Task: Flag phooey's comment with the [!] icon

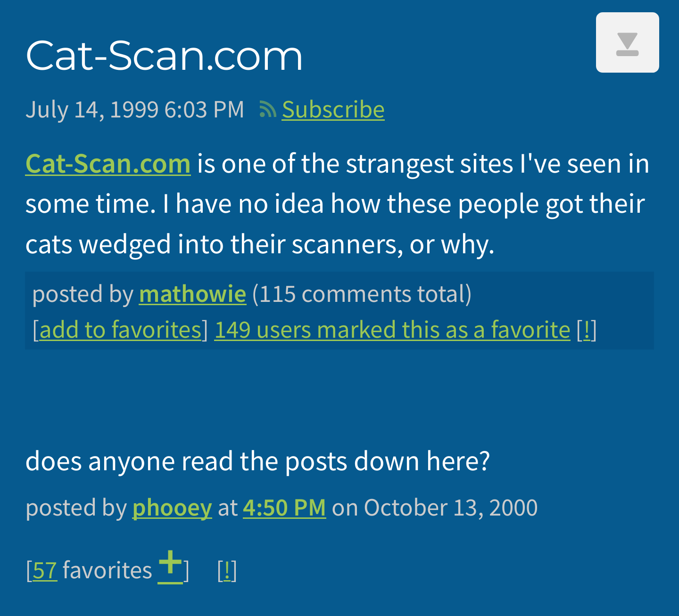Action: pos(227,570)
